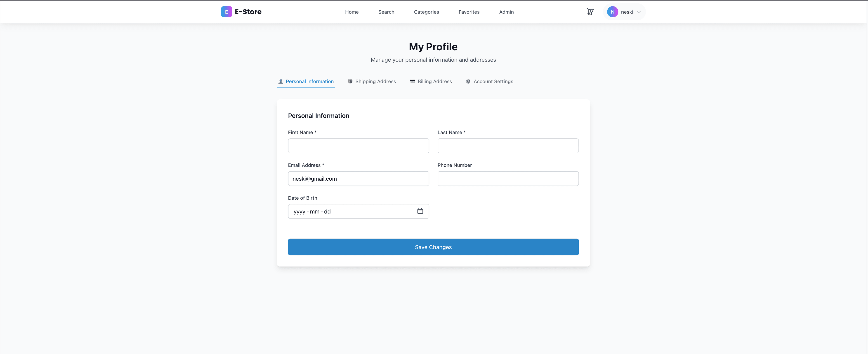The image size is (868, 354).
Task: Open the calendar icon in Date of Birth
Action: pyautogui.click(x=420, y=211)
